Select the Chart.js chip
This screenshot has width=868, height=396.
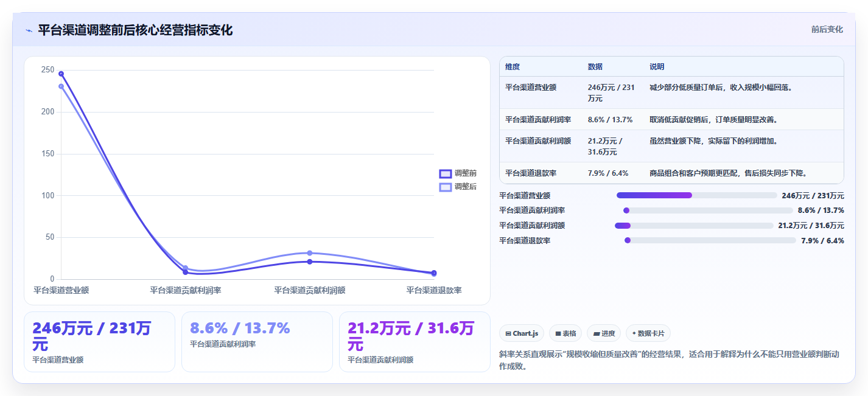click(x=522, y=333)
